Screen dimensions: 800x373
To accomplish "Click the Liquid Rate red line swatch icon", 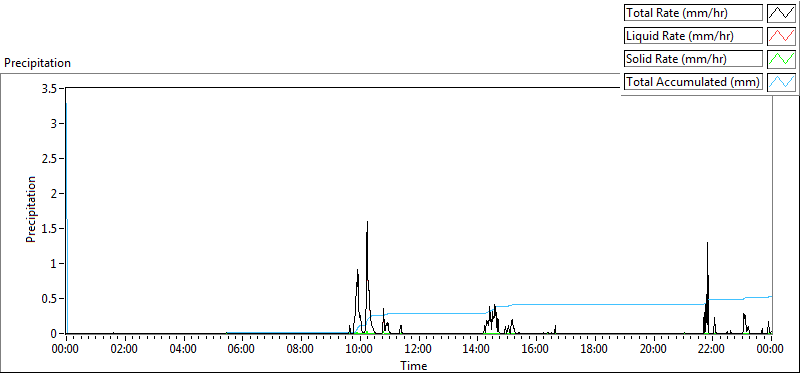I will (782, 36).
